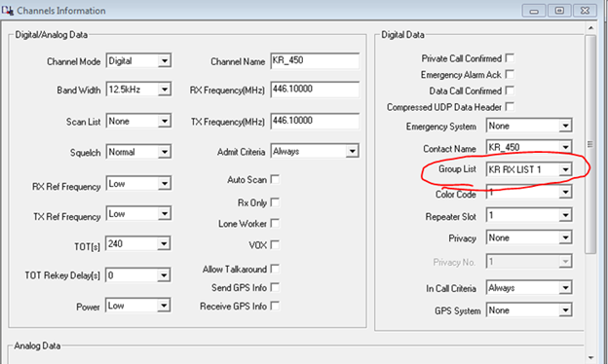Toggle the Lone Worker checkbox
608x364 pixels.
(x=275, y=223)
